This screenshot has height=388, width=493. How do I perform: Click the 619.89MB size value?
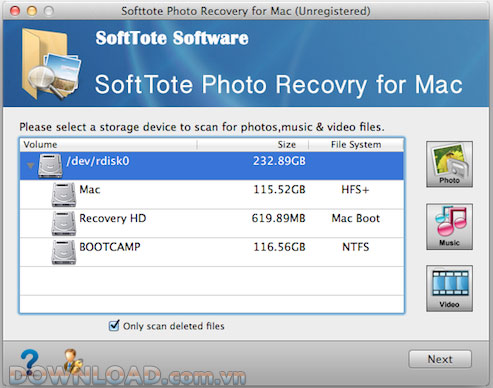point(278,218)
